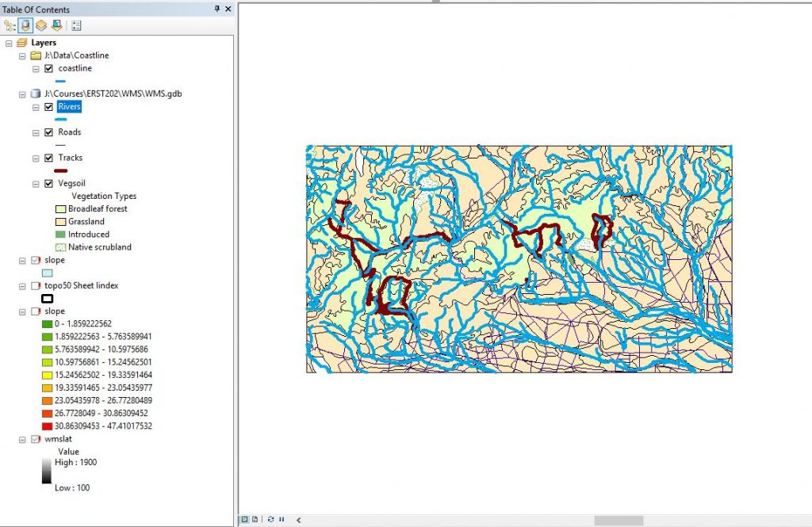Click the Refresh view icon
This screenshot has height=527, width=812.
tap(271, 519)
